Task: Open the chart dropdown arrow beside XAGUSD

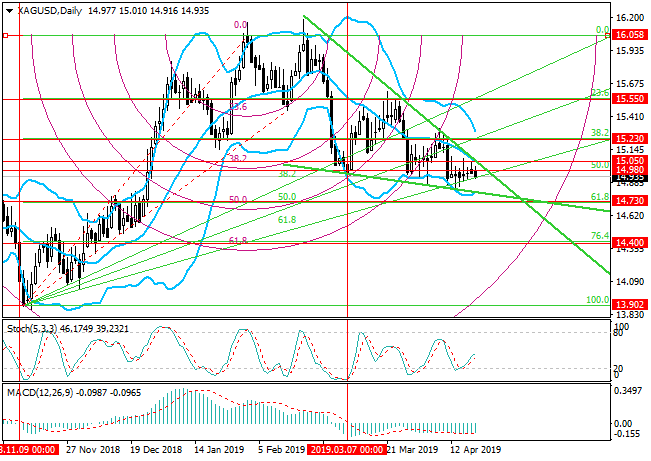Action: tap(10, 11)
